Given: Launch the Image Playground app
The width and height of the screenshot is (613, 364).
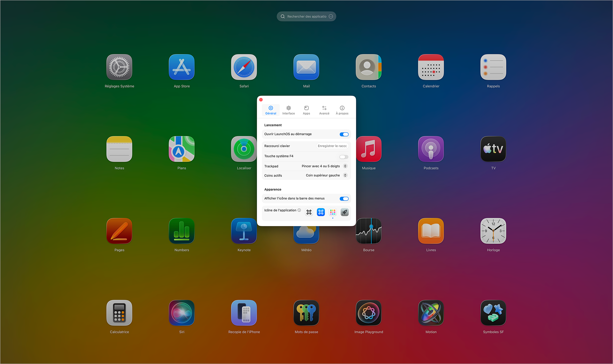Looking at the screenshot, I should 369,313.
